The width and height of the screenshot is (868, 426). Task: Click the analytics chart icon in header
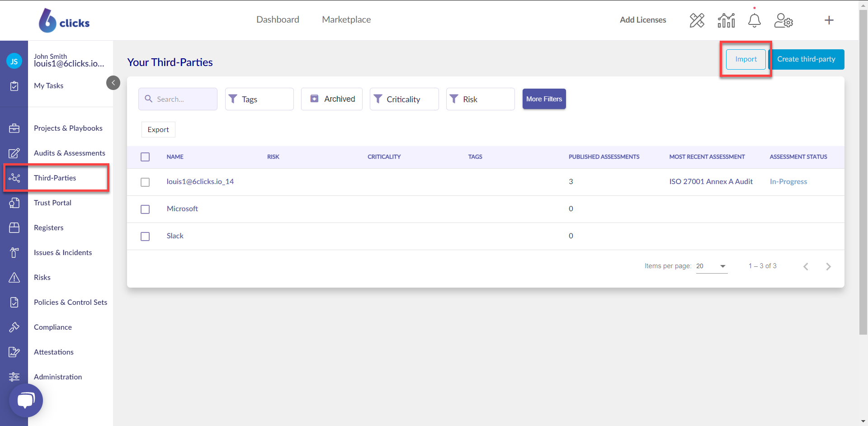point(726,20)
